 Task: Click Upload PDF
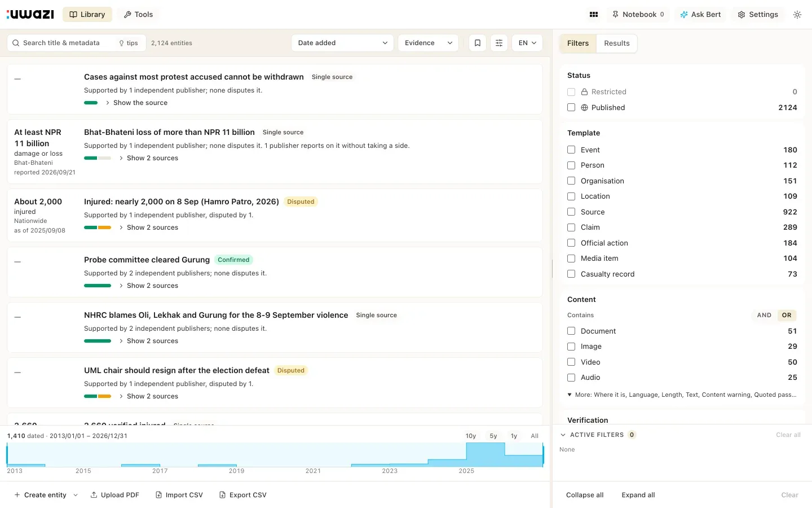pos(114,495)
